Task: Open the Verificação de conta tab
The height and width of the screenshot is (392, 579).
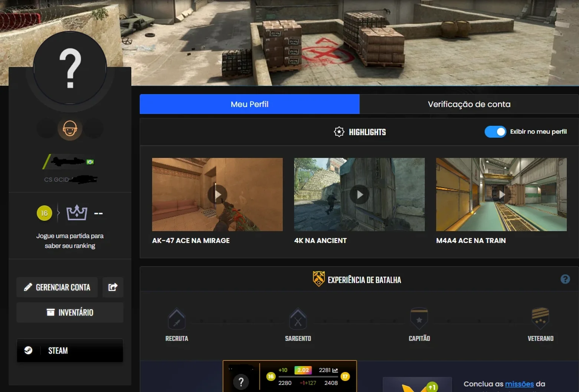Action: pos(469,104)
